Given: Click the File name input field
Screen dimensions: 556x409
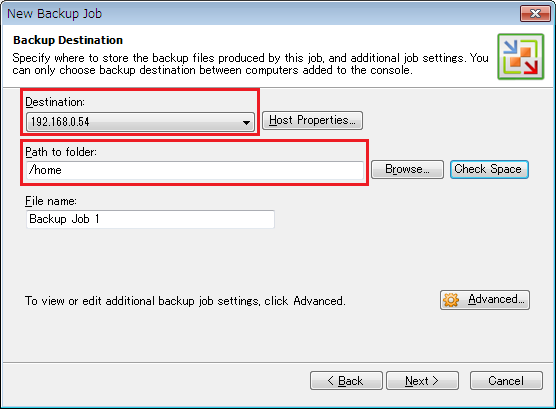Looking at the screenshot, I should (150, 219).
